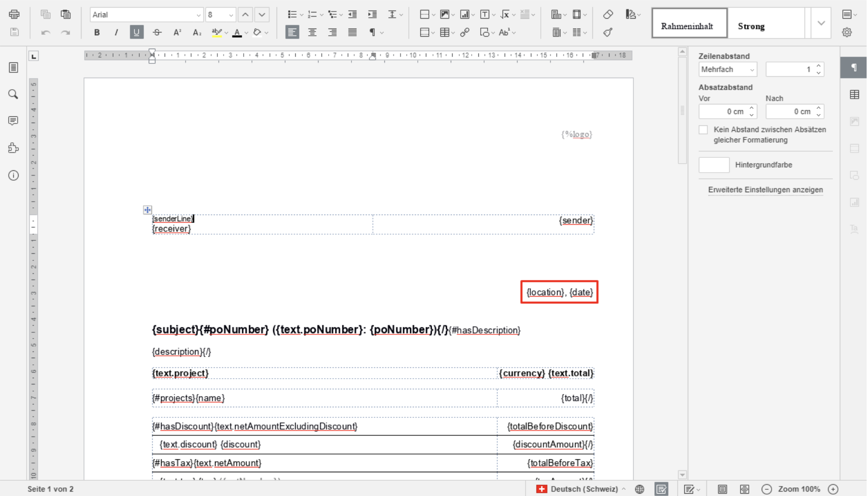The height and width of the screenshot is (496, 868).
Task: Increase the Nach spacing value
Action: [819, 108]
